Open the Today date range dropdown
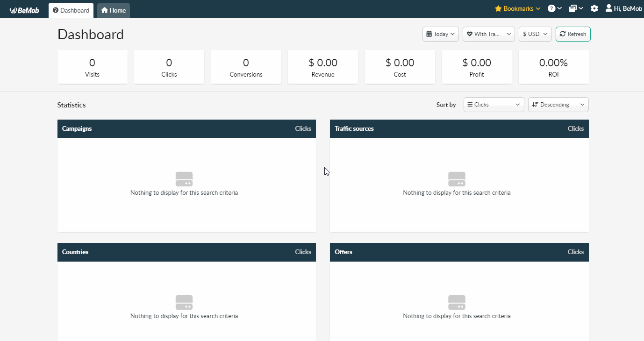 coord(441,34)
